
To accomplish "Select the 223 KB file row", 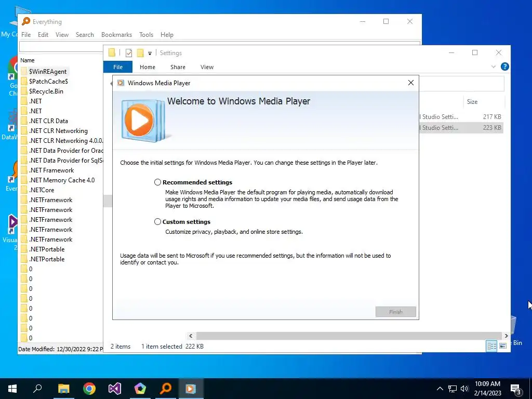I will 461,128.
